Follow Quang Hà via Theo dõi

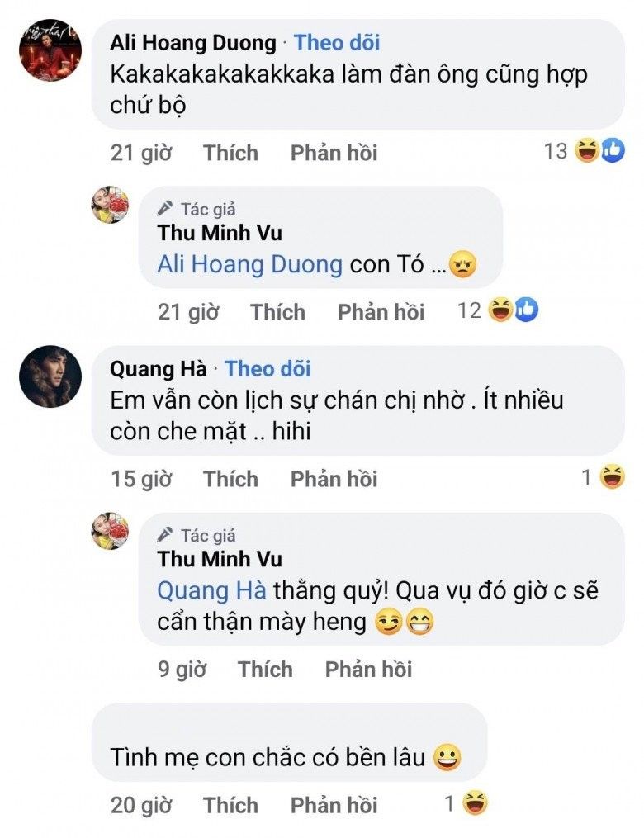(268, 369)
